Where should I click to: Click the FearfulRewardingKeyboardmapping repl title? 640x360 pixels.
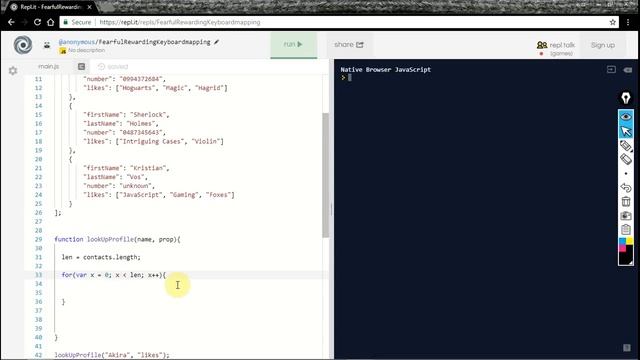click(155, 42)
